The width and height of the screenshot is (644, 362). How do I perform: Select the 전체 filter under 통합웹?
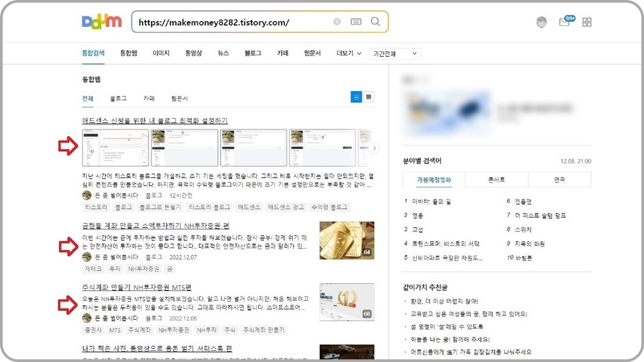[88, 97]
